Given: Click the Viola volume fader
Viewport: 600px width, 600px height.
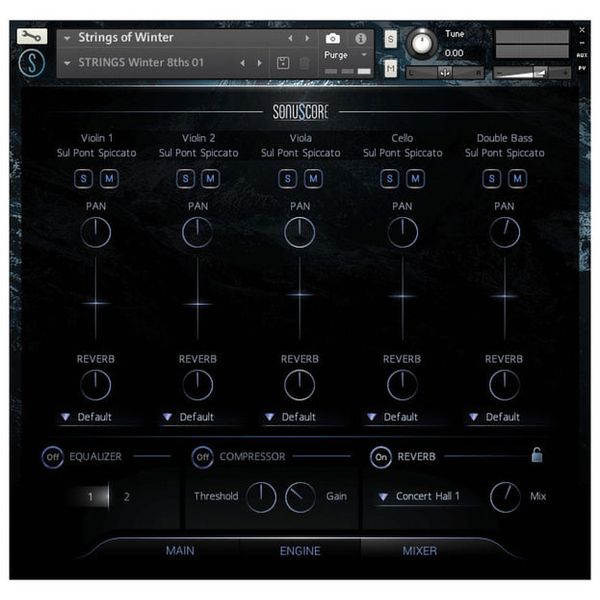Looking at the screenshot, I should [300, 295].
